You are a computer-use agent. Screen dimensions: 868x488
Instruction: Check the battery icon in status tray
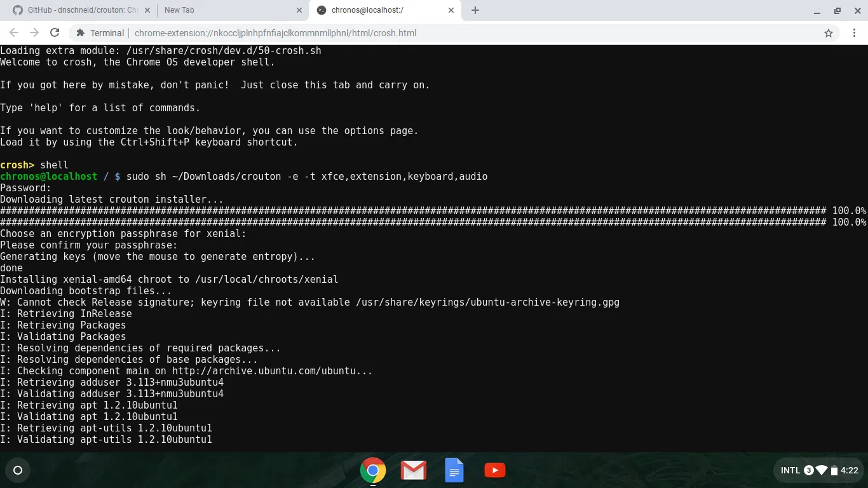[x=833, y=470]
